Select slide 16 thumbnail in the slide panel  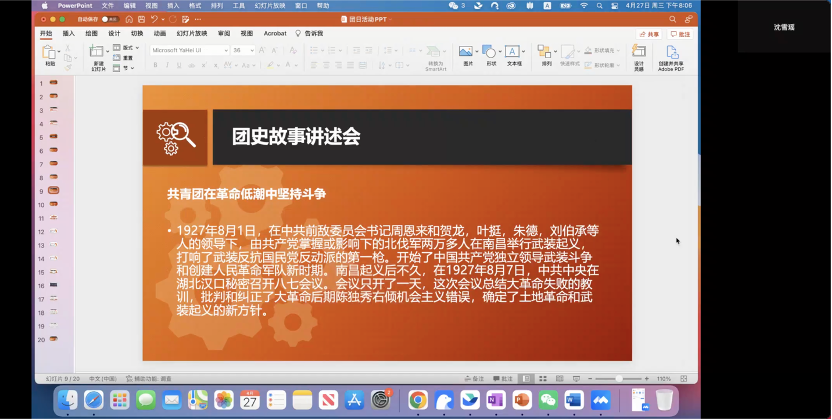click(x=54, y=285)
